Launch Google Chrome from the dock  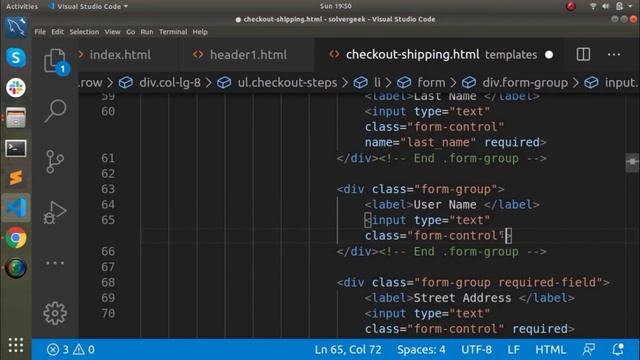(16, 238)
